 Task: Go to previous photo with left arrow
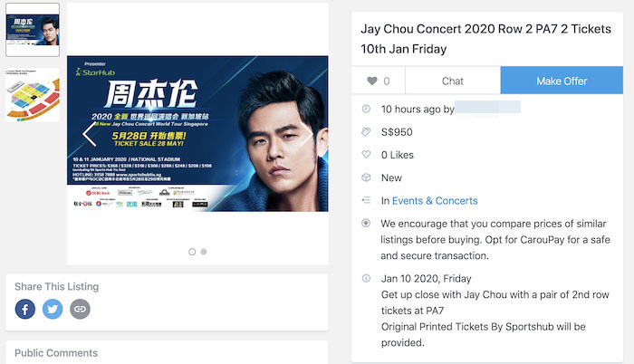[x=89, y=134]
